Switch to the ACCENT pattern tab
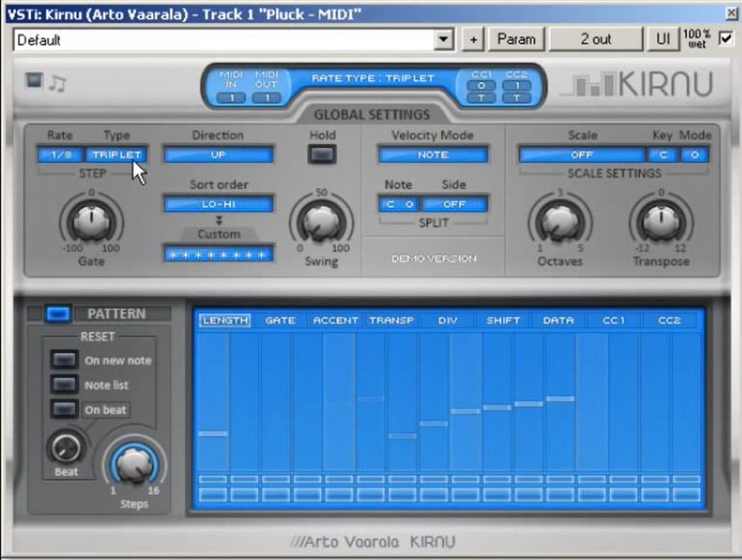Screen dimensions: 742x560 [335, 320]
